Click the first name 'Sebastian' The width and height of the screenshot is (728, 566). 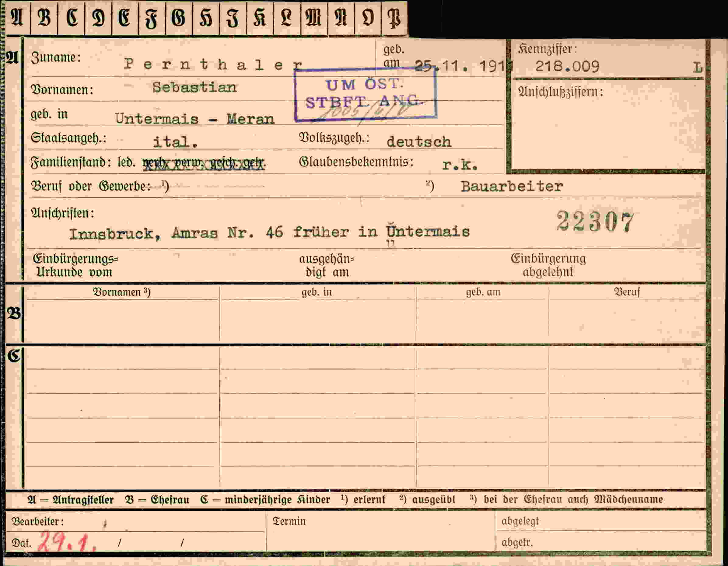tap(194, 87)
